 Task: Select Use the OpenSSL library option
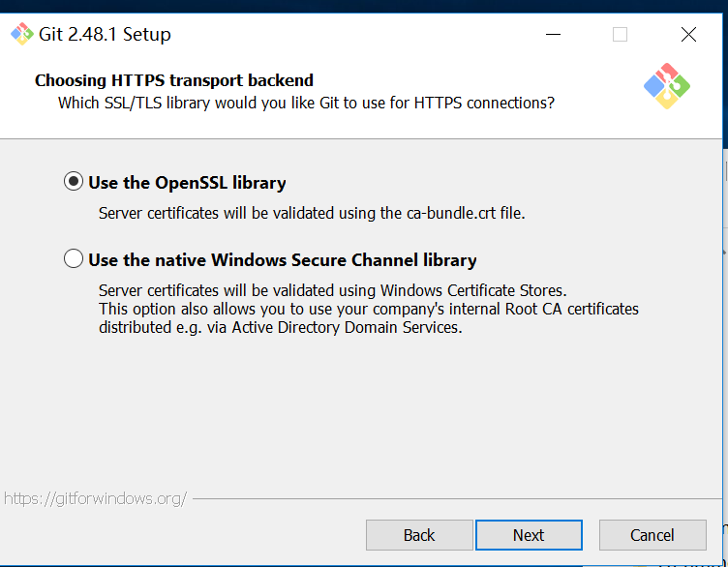pyautogui.click(x=175, y=182)
